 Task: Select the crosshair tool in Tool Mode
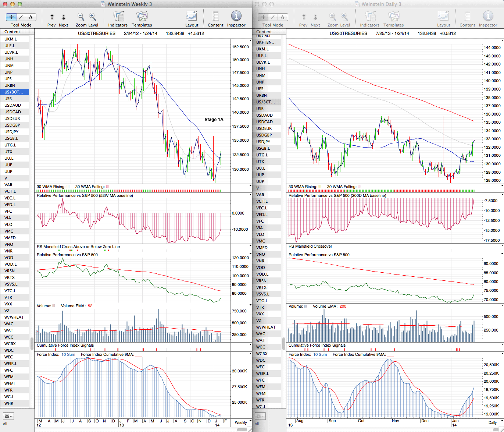(11, 17)
